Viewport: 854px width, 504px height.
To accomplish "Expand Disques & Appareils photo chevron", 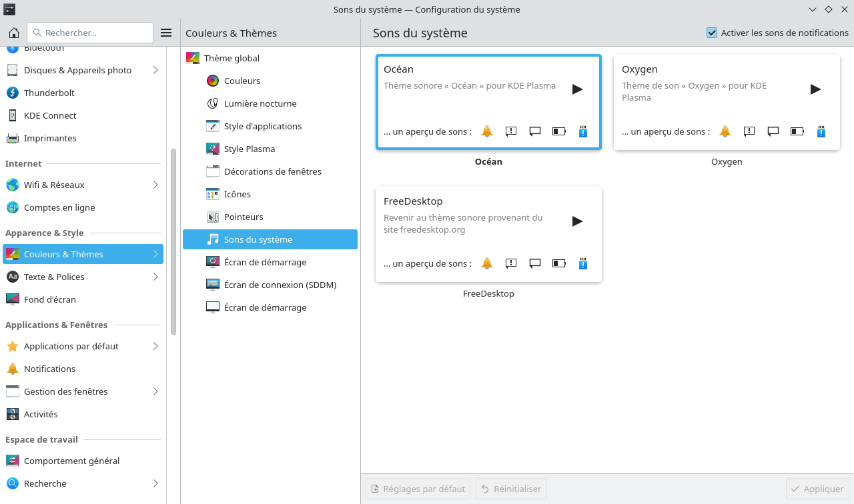I will tap(155, 70).
